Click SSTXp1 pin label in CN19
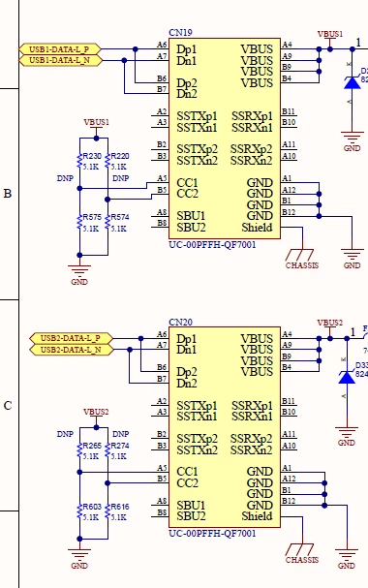The width and height of the screenshot is (368, 588). coord(198,116)
